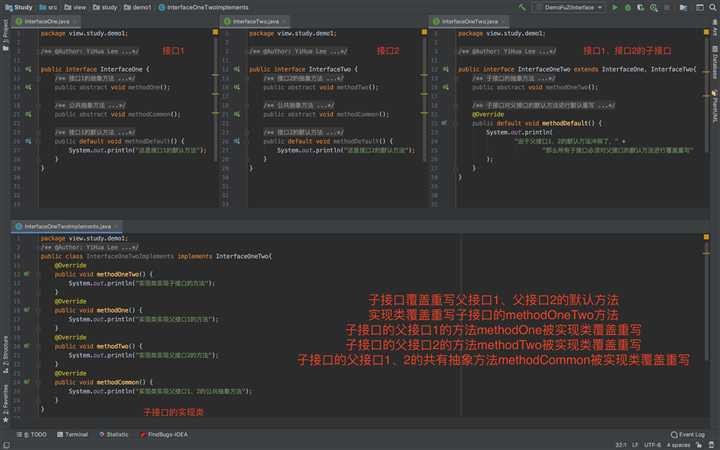Expand folded @Author comment in InterfaceOne.java

click(x=90, y=51)
